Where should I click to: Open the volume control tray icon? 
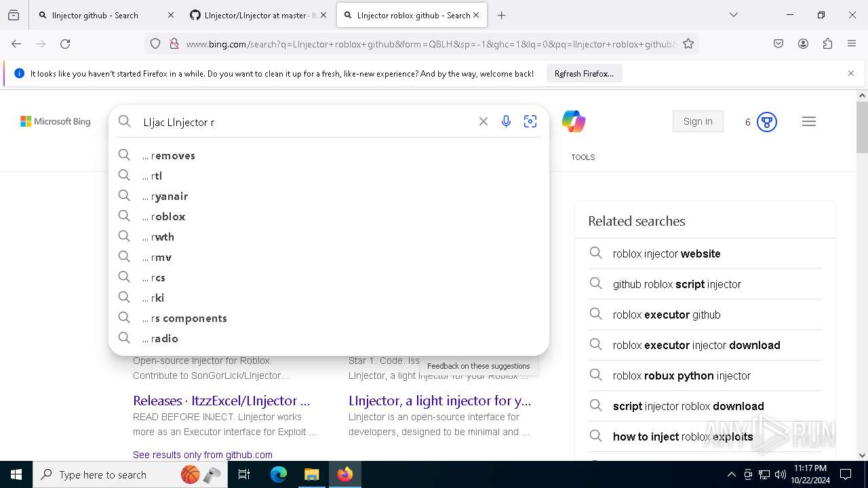click(x=781, y=474)
